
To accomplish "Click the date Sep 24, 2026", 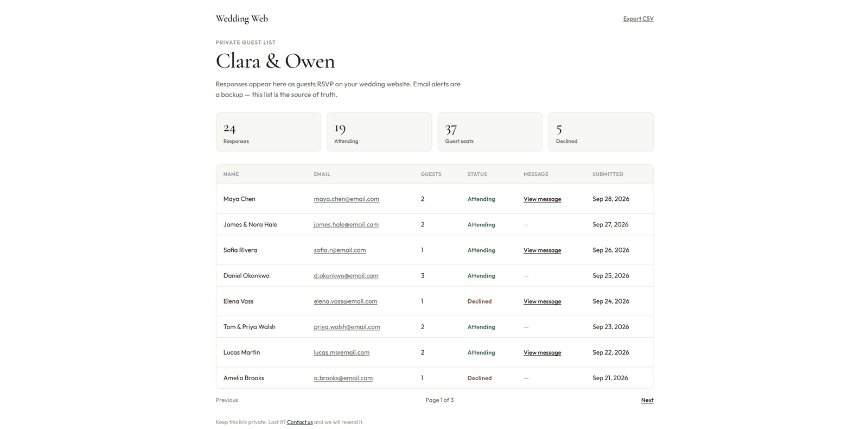I will coord(611,301).
